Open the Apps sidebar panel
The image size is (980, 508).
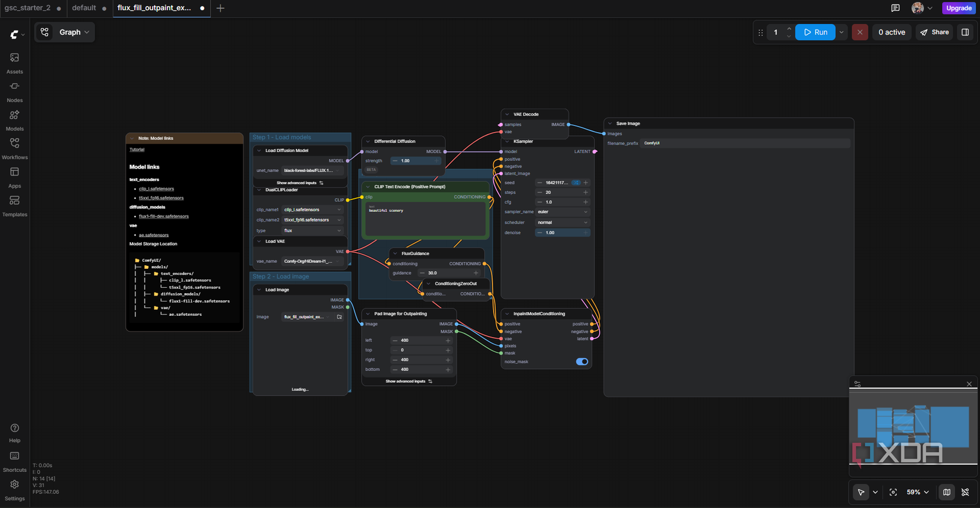[x=14, y=177]
